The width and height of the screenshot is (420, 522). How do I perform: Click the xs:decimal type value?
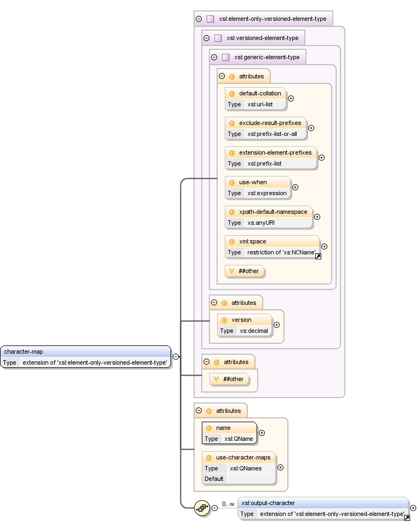pos(254,331)
